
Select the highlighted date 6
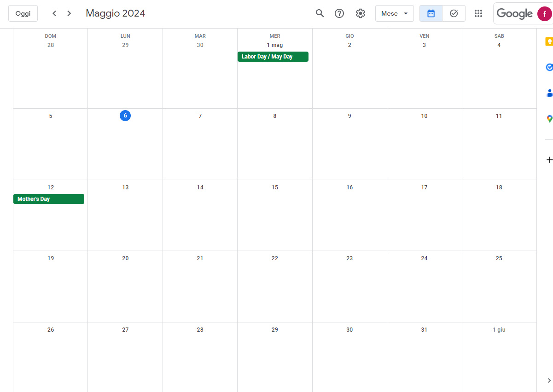tap(125, 116)
